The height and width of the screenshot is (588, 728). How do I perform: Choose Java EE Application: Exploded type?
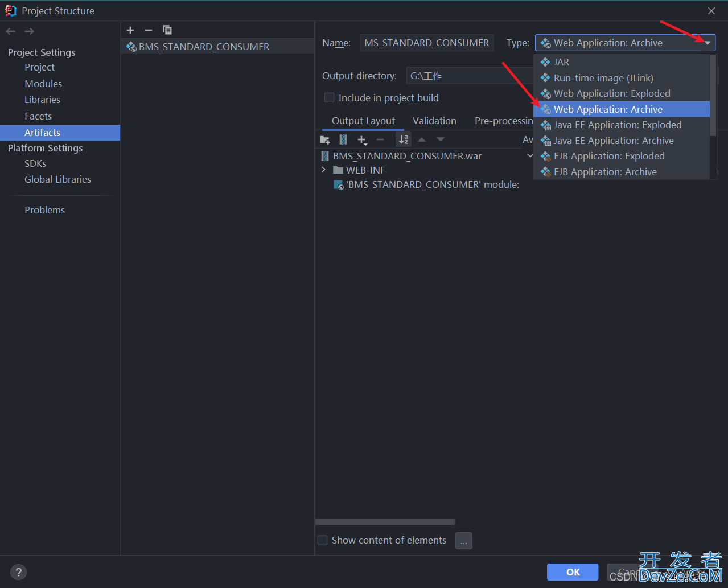[x=622, y=125]
